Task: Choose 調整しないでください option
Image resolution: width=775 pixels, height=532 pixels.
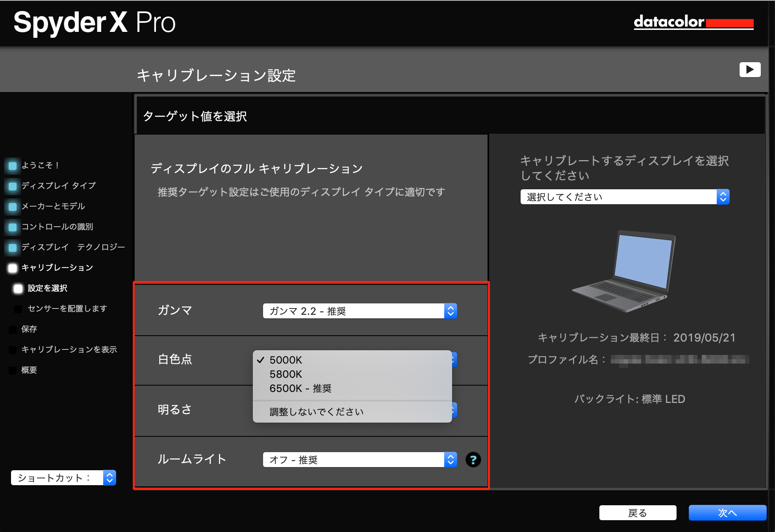Action: pyautogui.click(x=352, y=412)
